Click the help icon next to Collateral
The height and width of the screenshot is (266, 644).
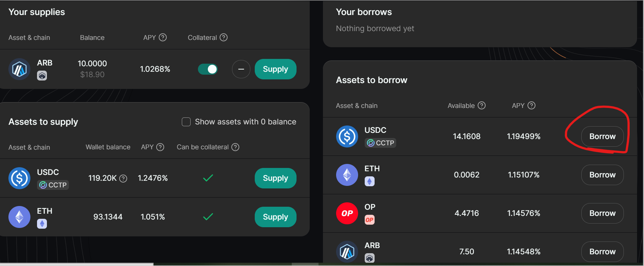[x=224, y=37]
